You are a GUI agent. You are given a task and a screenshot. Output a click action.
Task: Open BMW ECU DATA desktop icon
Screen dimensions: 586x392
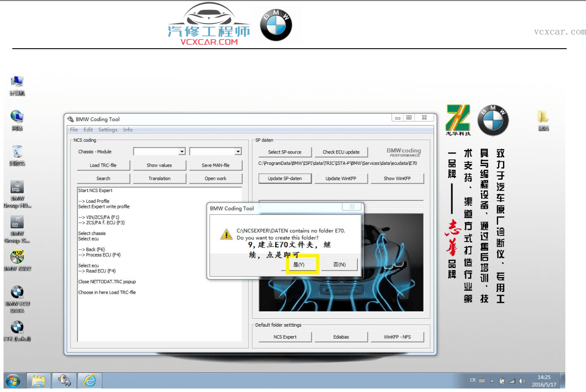(17, 292)
